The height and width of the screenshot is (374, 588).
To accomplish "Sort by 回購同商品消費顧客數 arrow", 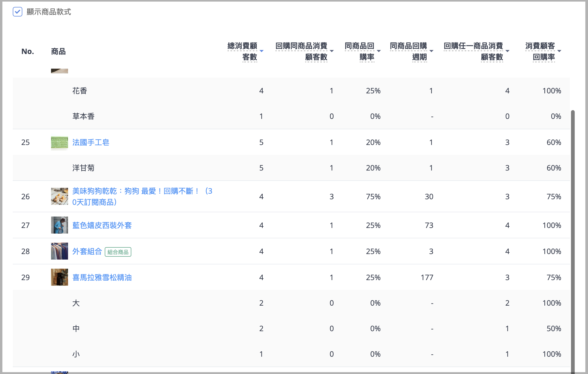I will point(331,51).
